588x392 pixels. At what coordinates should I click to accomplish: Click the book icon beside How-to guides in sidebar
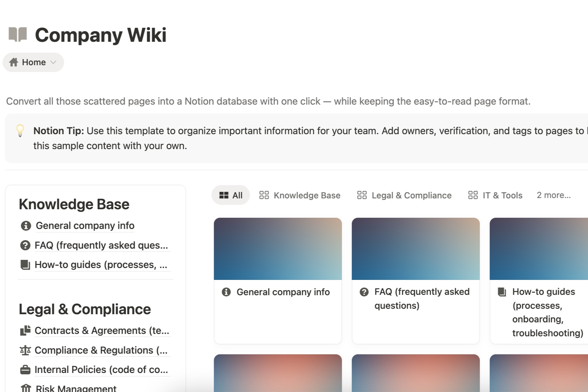coord(25,265)
